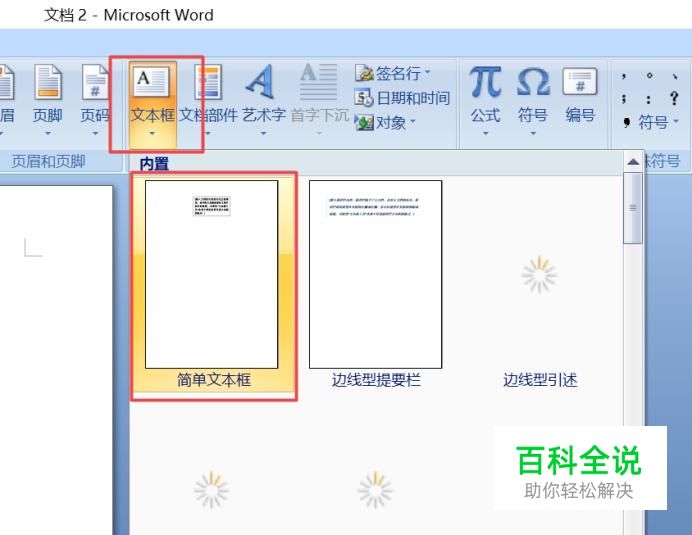Expand the 艺术字 dropdown arrow
The image size is (692, 535).
tap(263, 133)
